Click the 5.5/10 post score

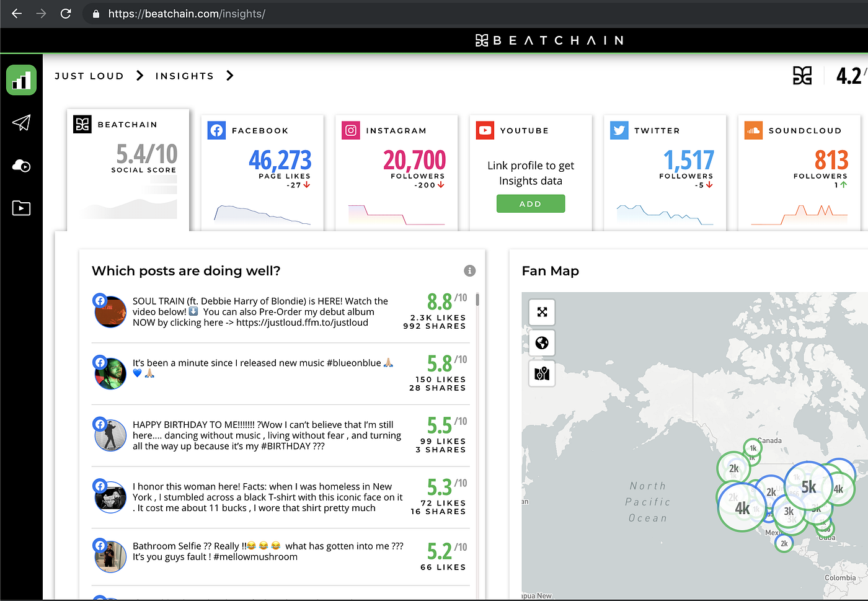(x=447, y=425)
